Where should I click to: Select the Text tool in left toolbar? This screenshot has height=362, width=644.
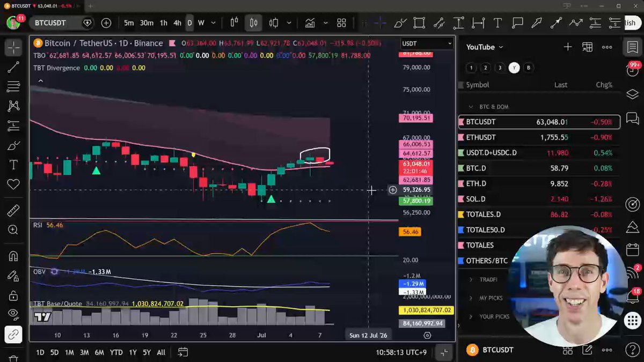click(x=13, y=165)
